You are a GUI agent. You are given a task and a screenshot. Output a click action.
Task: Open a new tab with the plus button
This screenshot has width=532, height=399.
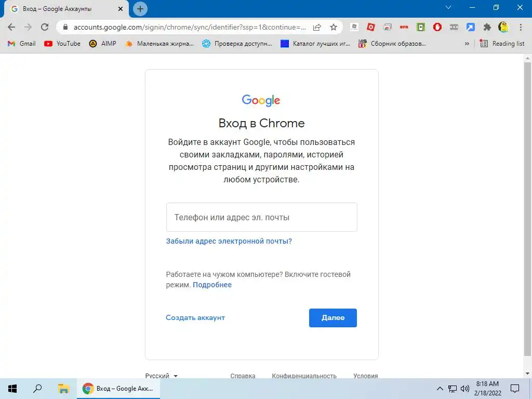coord(140,9)
